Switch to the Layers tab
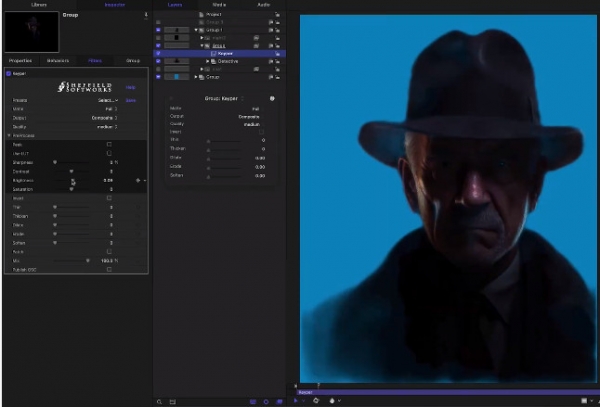Screen dimensions: 600x407 tap(175, 5)
